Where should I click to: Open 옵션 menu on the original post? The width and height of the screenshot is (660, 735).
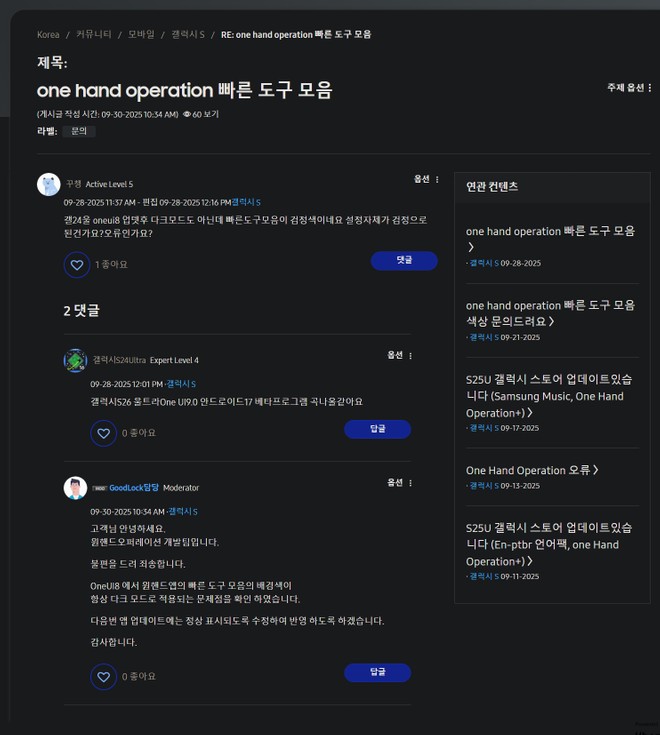[x=426, y=179]
